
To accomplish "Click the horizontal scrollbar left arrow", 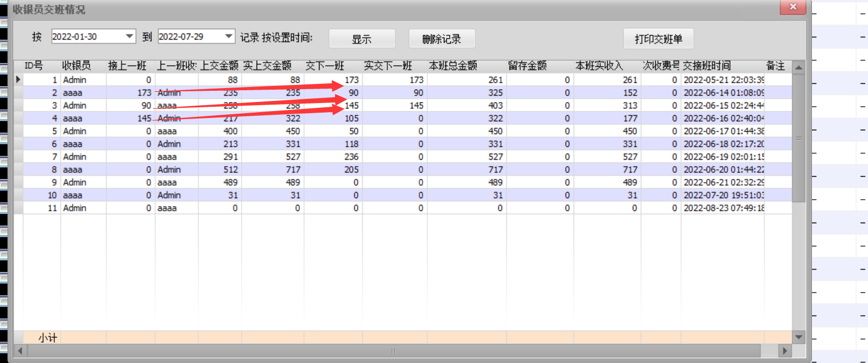I will (x=20, y=351).
